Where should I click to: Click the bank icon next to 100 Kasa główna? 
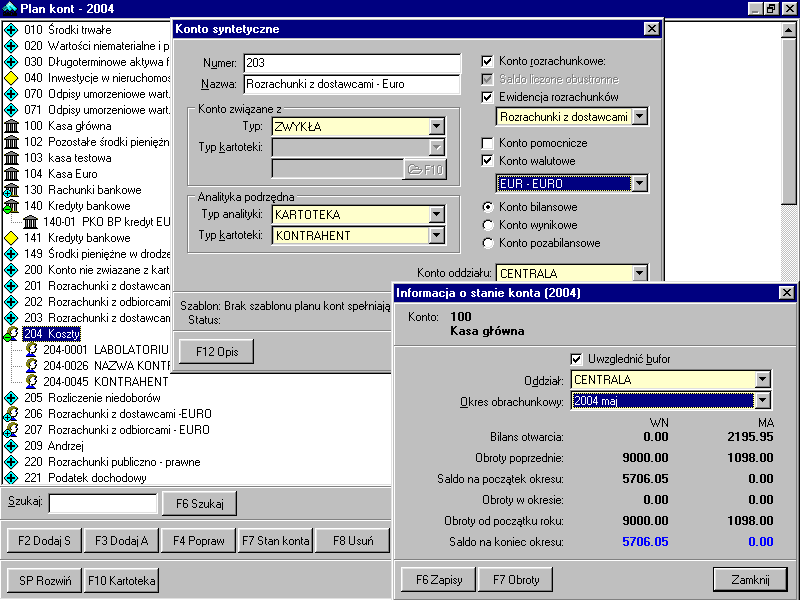point(12,126)
